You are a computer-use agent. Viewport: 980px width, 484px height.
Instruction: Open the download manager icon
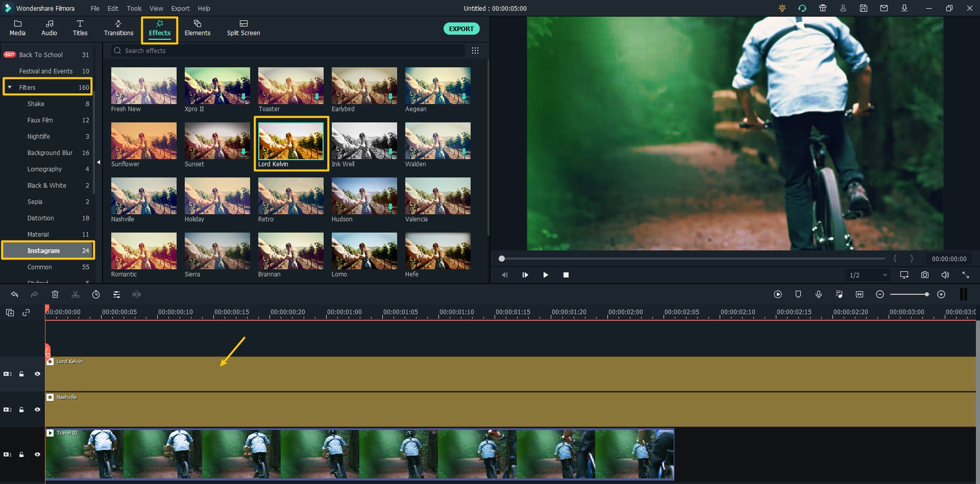(904, 8)
